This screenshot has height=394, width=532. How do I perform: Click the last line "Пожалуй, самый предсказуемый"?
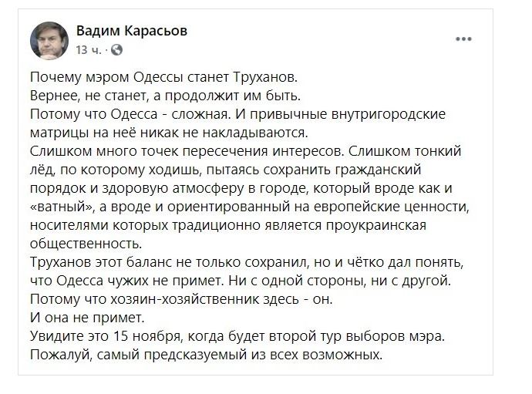(205, 345)
